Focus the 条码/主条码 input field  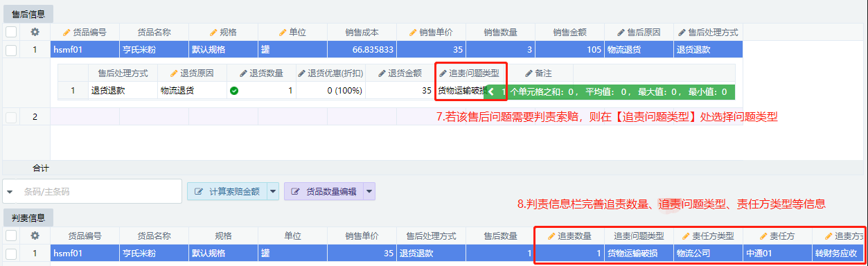(99, 191)
